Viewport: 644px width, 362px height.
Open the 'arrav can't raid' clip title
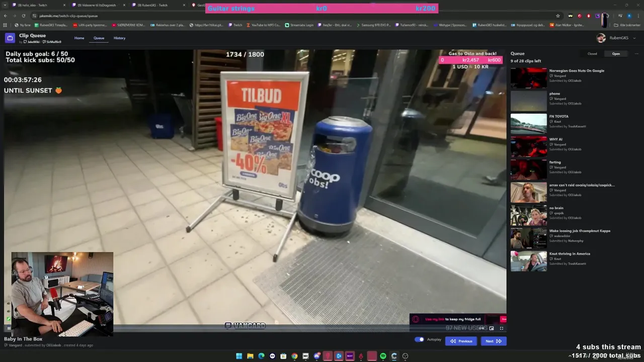point(582,185)
